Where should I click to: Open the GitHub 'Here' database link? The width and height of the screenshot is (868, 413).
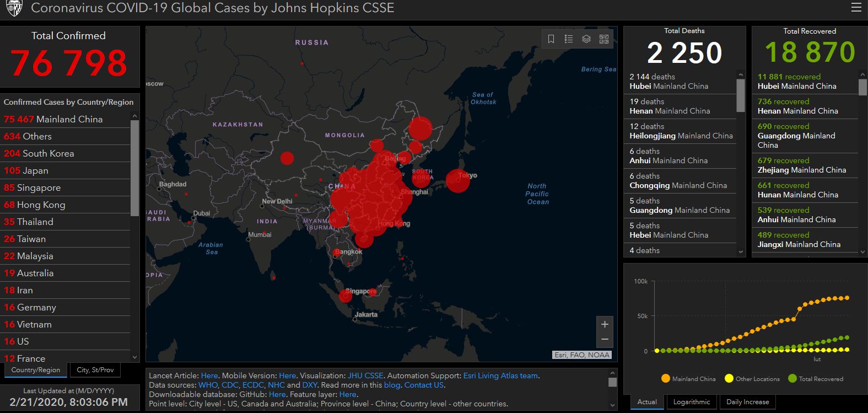[277, 394]
